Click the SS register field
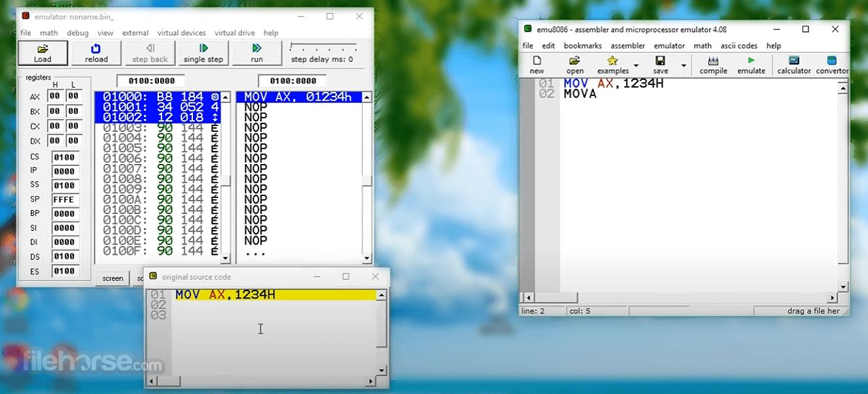 [65, 186]
